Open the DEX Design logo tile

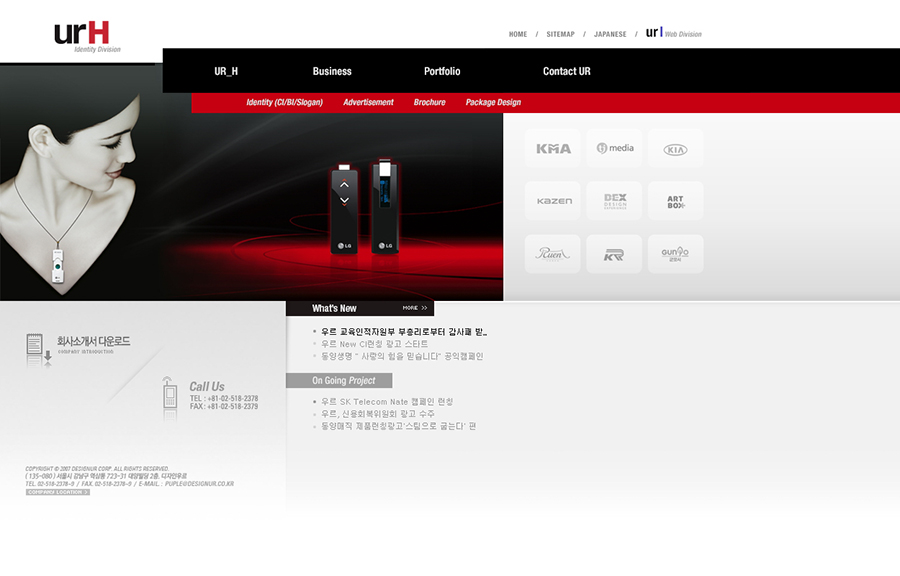click(x=615, y=201)
